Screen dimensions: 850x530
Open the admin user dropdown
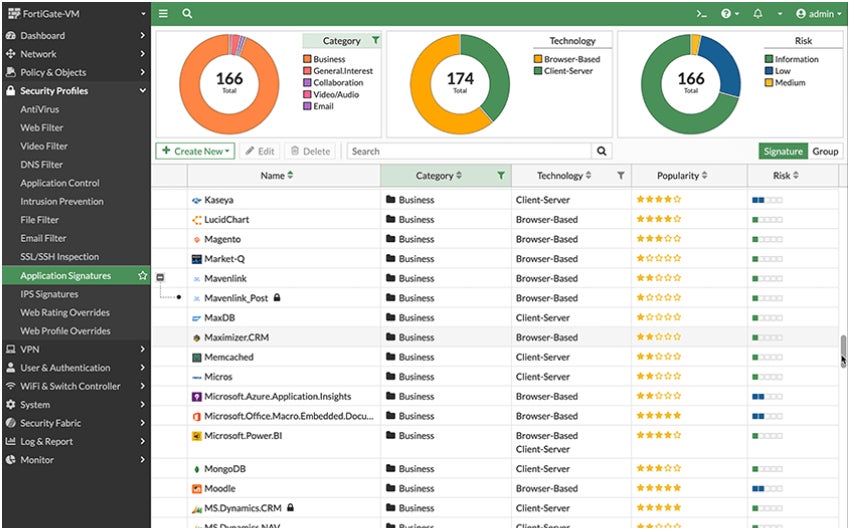[815, 14]
